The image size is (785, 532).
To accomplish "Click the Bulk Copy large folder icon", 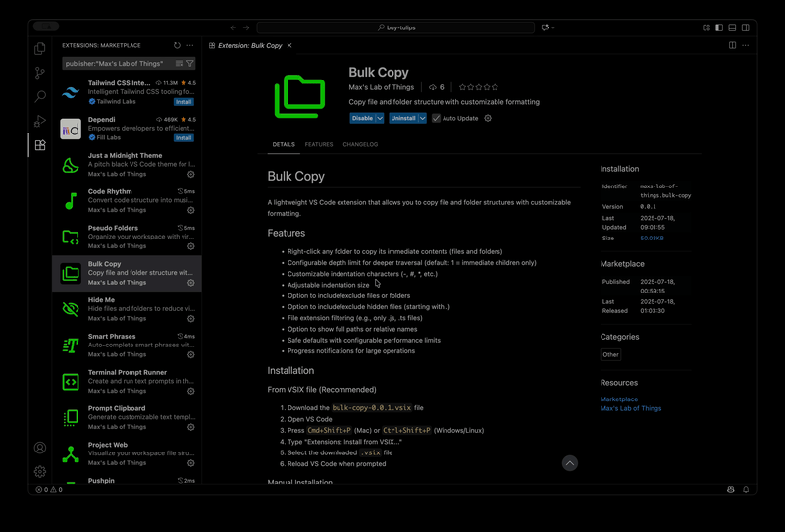I will point(300,96).
